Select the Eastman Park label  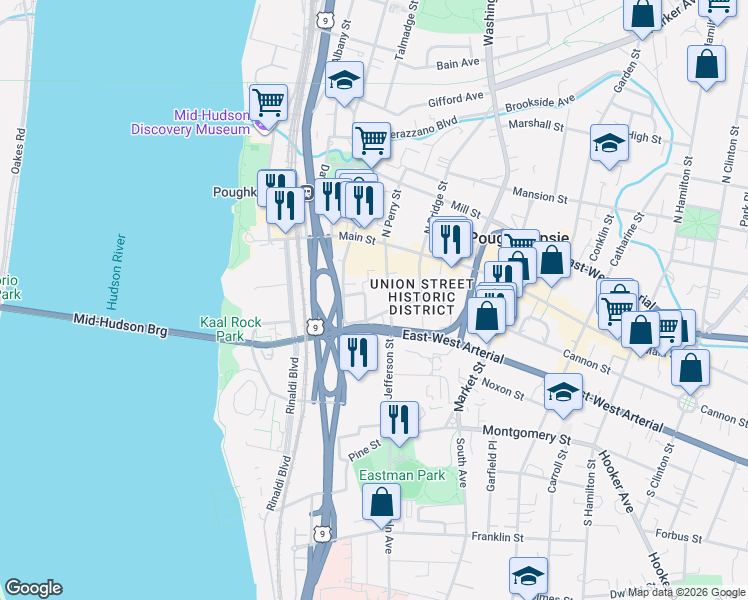pos(402,476)
